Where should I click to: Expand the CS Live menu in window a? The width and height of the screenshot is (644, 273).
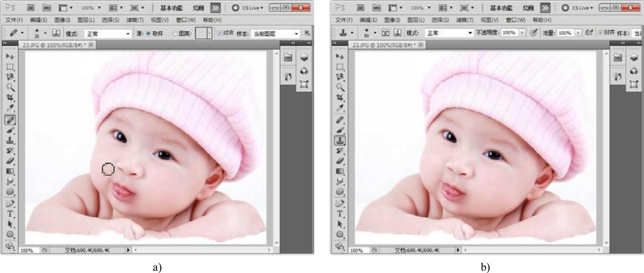[x=248, y=8]
